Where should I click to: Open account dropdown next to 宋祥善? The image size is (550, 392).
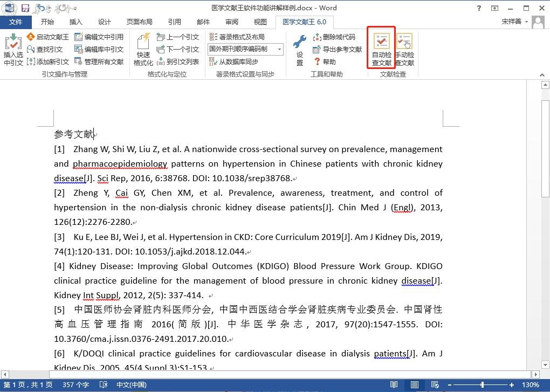click(x=526, y=22)
